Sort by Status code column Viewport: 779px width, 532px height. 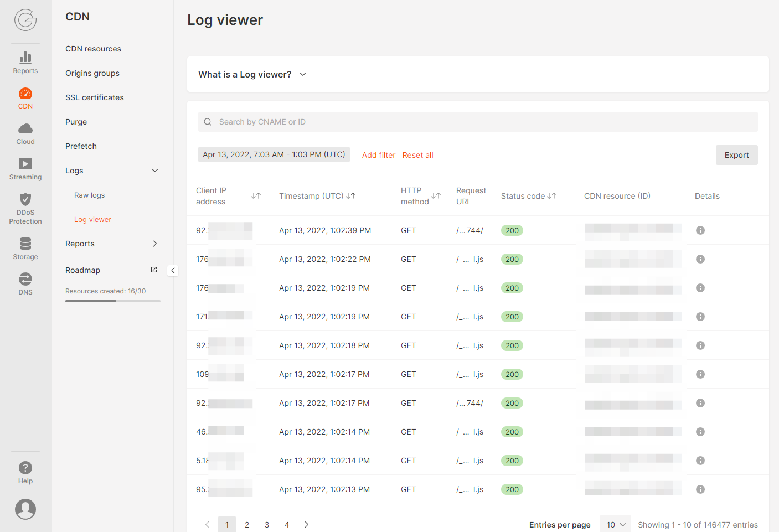551,196
